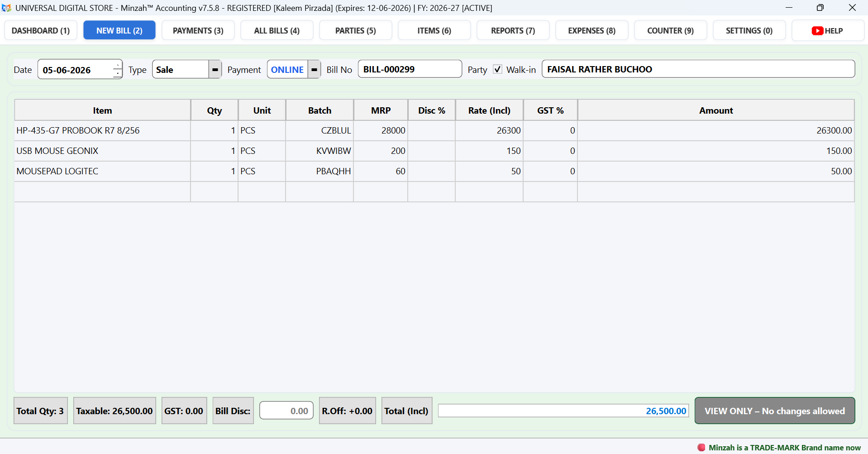Click the VIEW ONLY – No changes allowed button
Image resolution: width=868 pixels, height=454 pixels.
click(775, 411)
